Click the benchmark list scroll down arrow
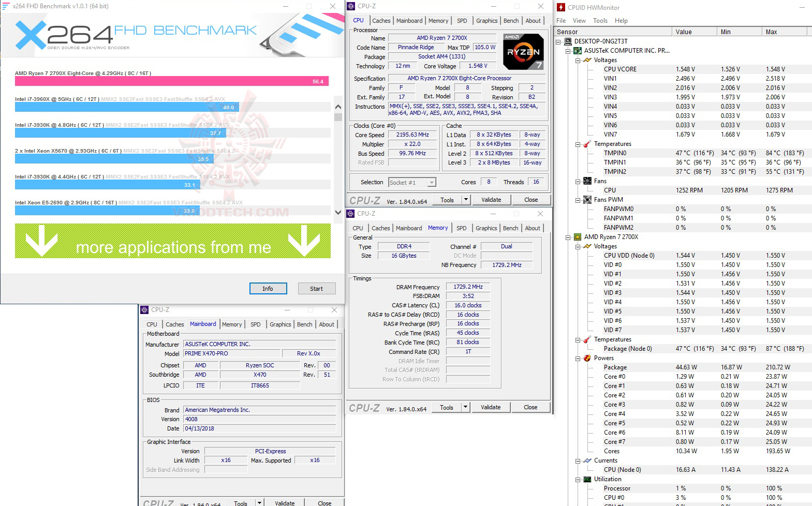Image resolution: width=812 pixels, height=506 pixels. point(338,212)
